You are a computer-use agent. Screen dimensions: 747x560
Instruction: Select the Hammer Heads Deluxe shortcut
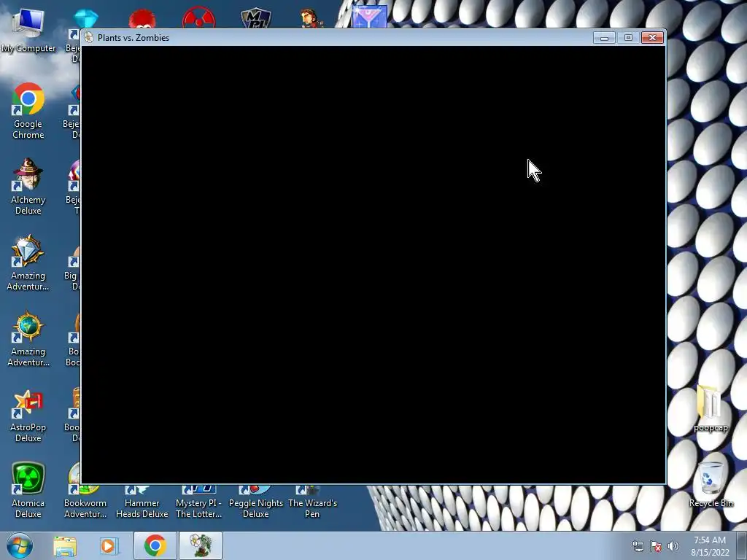[x=142, y=502]
